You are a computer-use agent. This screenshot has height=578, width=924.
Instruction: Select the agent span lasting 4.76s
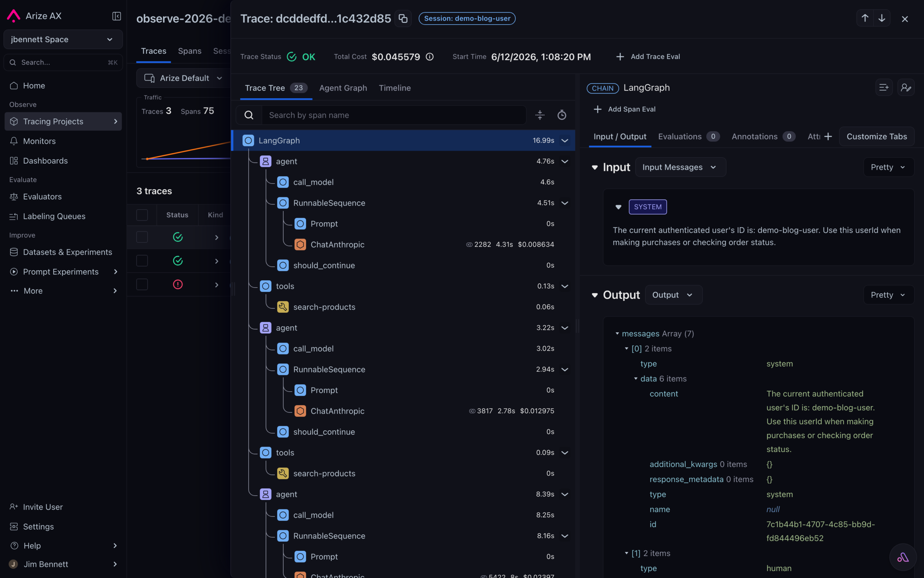(x=403, y=161)
